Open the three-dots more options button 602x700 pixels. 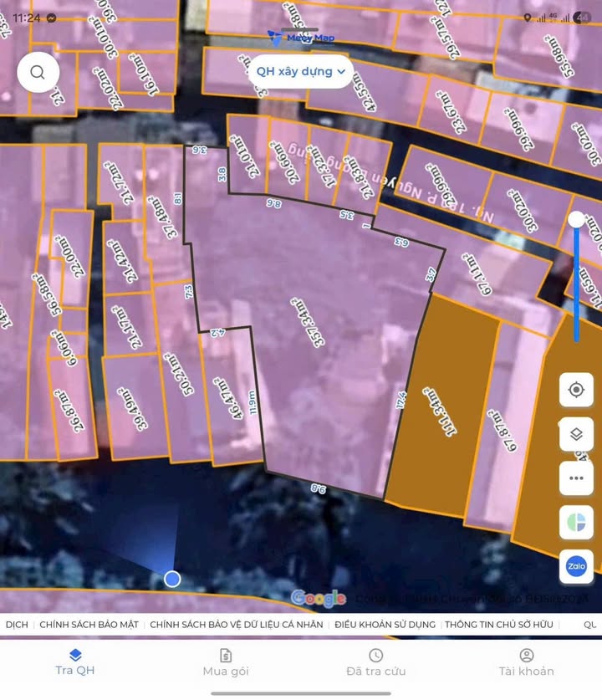[x=576, y=478]
